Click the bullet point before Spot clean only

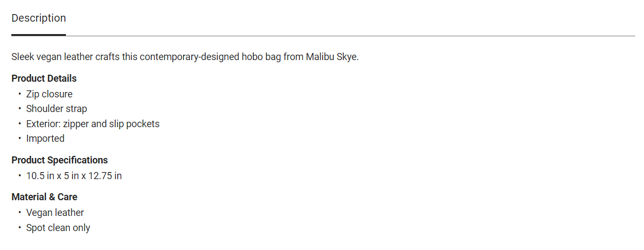(20, 227)
